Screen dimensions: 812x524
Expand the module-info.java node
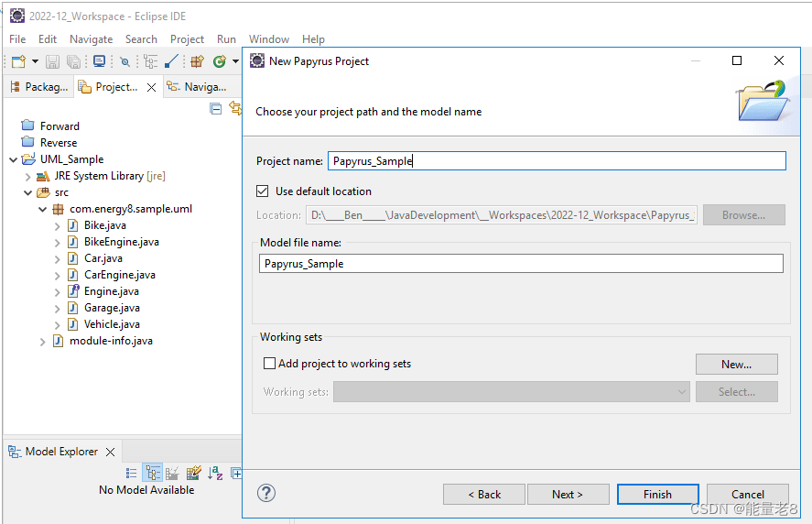pyautogui.click(x=42, y=342)
